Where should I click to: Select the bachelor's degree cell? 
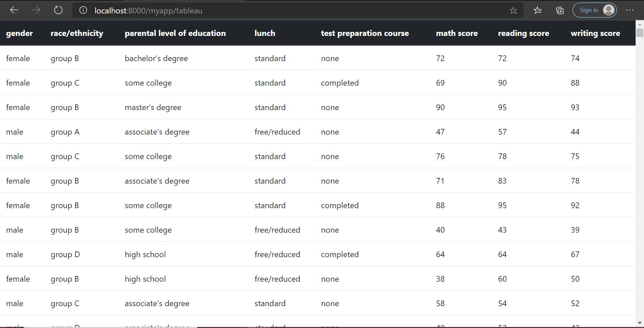pos(156,58)
